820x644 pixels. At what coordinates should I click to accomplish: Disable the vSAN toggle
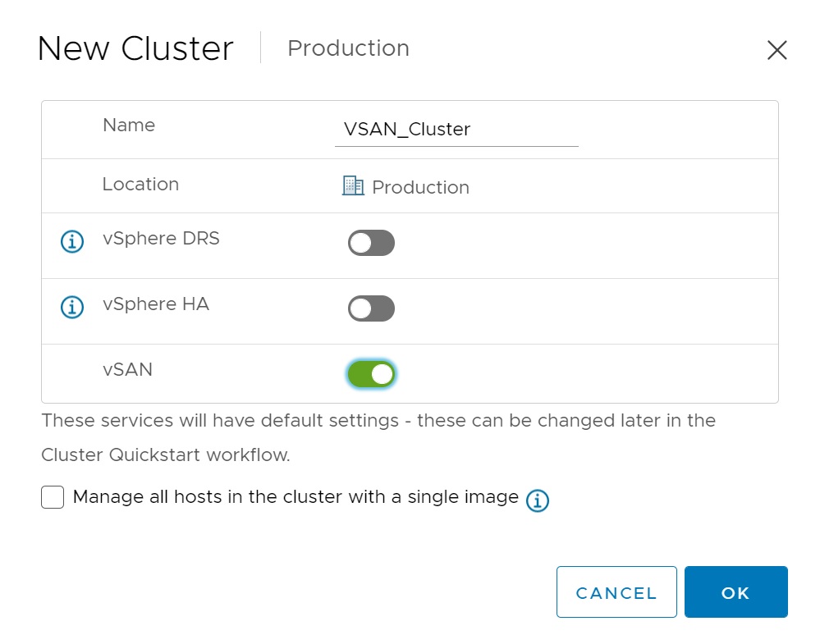[371, 374]
